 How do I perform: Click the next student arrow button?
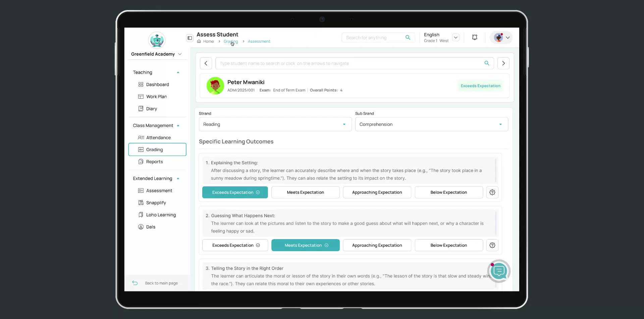pos(503,63)
